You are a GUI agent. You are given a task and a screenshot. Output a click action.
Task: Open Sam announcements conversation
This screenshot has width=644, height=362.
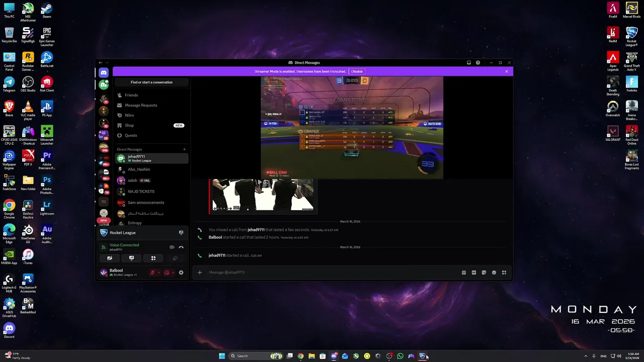tap(151, 203)
